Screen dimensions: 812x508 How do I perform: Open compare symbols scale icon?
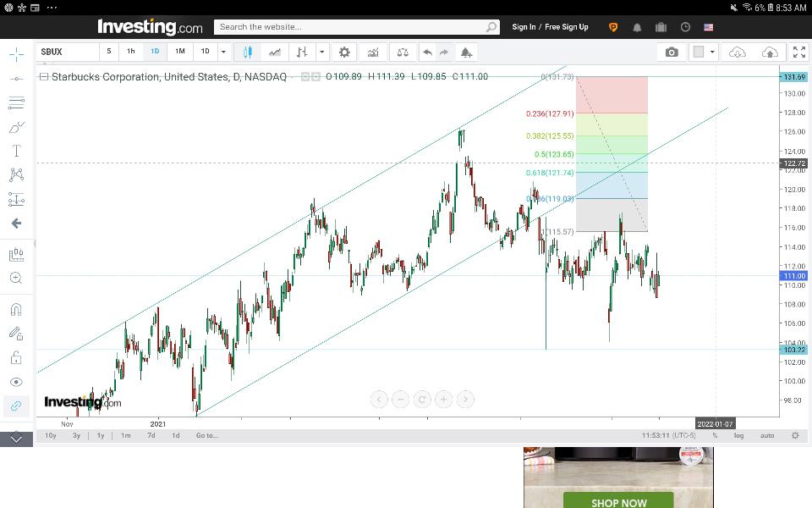point(403,52)
